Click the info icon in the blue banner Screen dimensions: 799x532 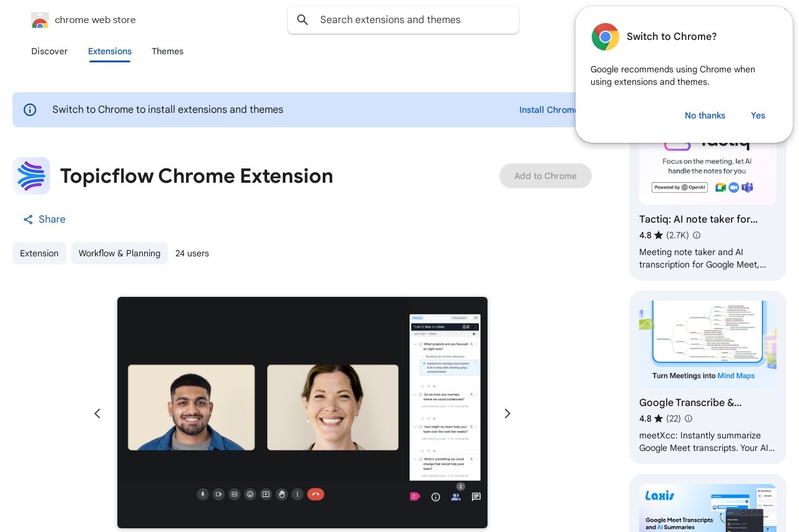point(30,110)
